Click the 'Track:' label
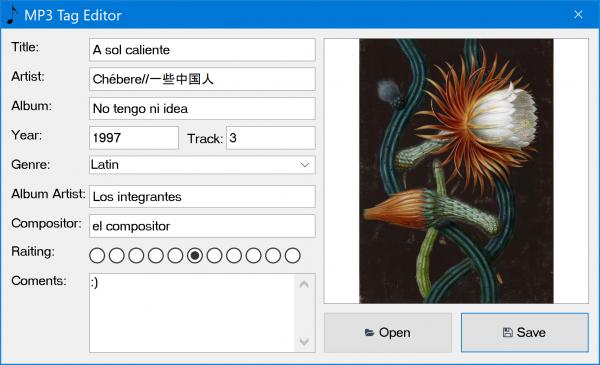 click(205, 139)
